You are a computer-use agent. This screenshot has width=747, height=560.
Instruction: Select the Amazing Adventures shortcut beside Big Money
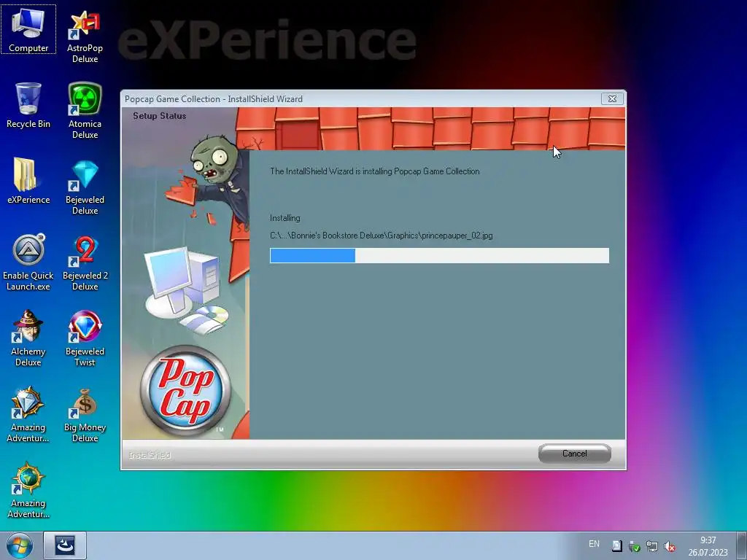(x=28, y=414)
